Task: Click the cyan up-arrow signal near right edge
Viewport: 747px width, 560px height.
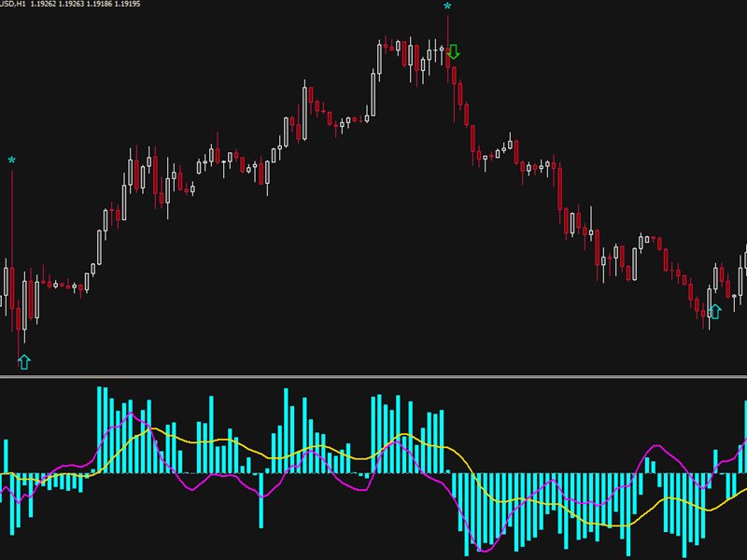Action: 715,312
